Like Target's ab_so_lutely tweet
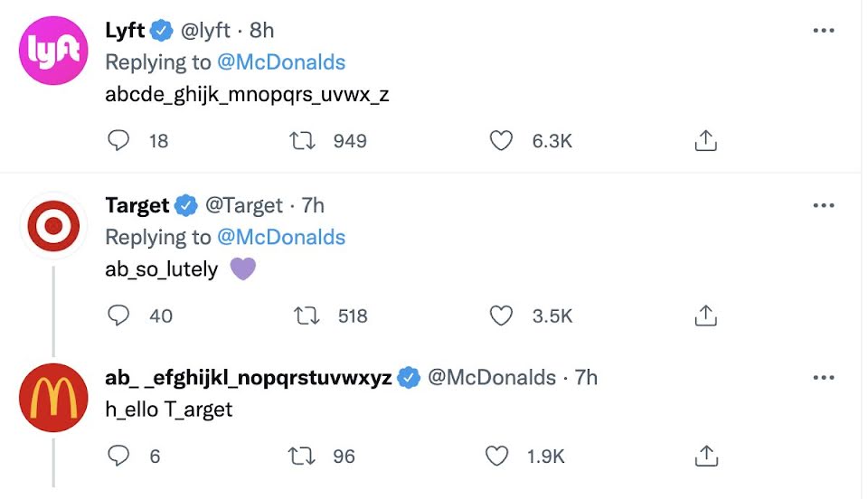 point(501,315)
